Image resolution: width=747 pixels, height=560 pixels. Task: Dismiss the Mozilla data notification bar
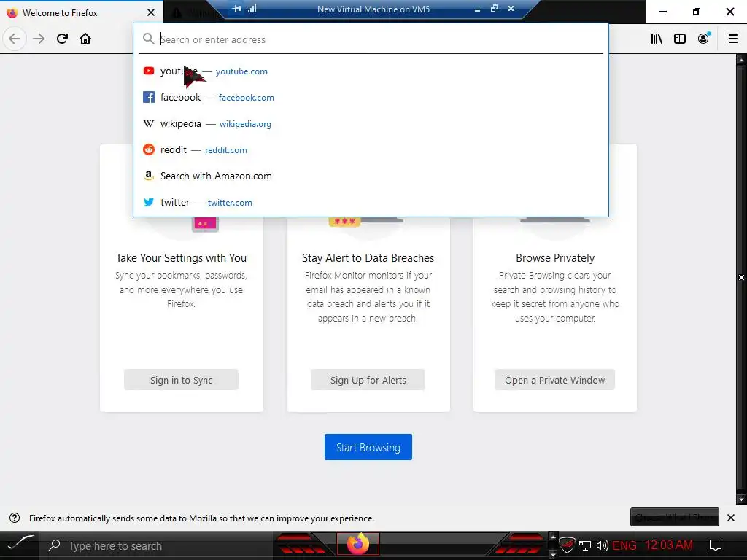[x=731, y=518]
